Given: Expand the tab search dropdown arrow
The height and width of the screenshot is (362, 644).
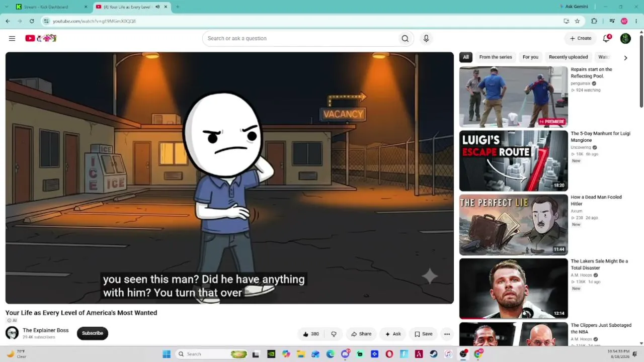Looking at the screenshot, I should coord(8,7).
